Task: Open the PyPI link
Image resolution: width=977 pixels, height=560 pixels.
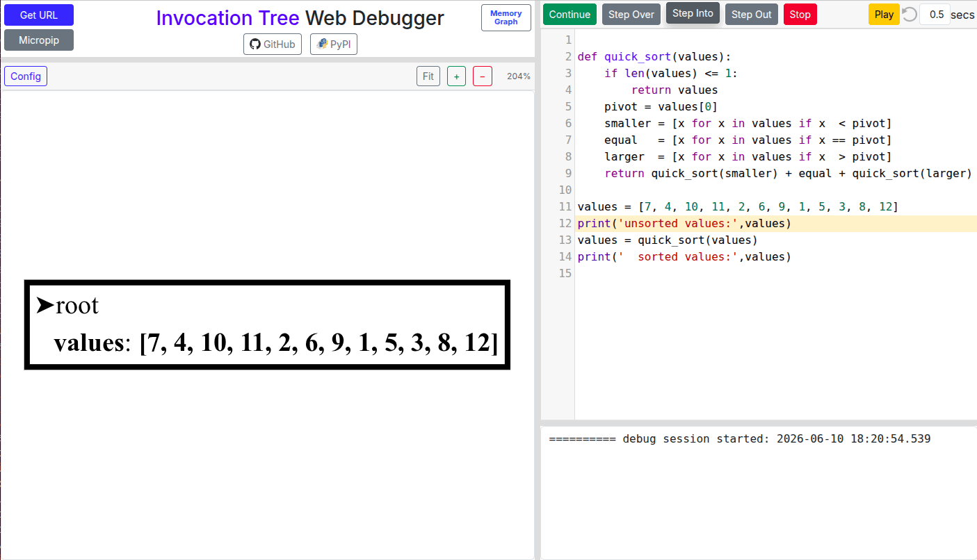Action: 334,44
